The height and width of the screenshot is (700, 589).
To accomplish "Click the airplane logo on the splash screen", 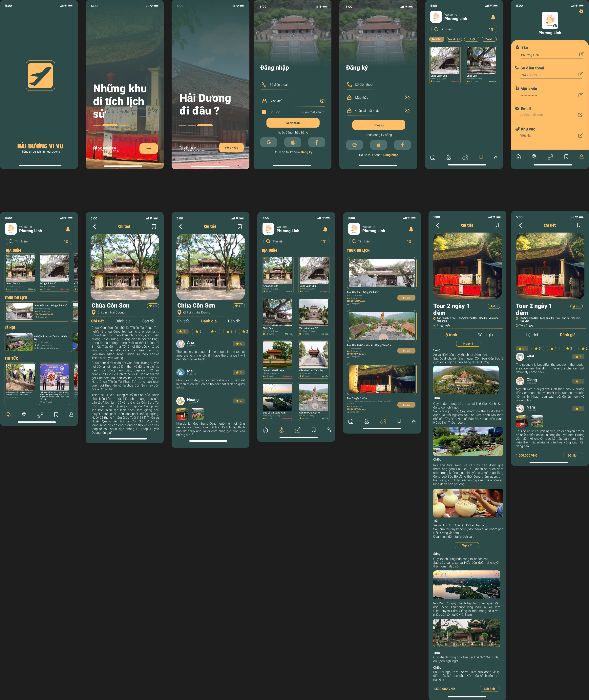I will 40,75.
